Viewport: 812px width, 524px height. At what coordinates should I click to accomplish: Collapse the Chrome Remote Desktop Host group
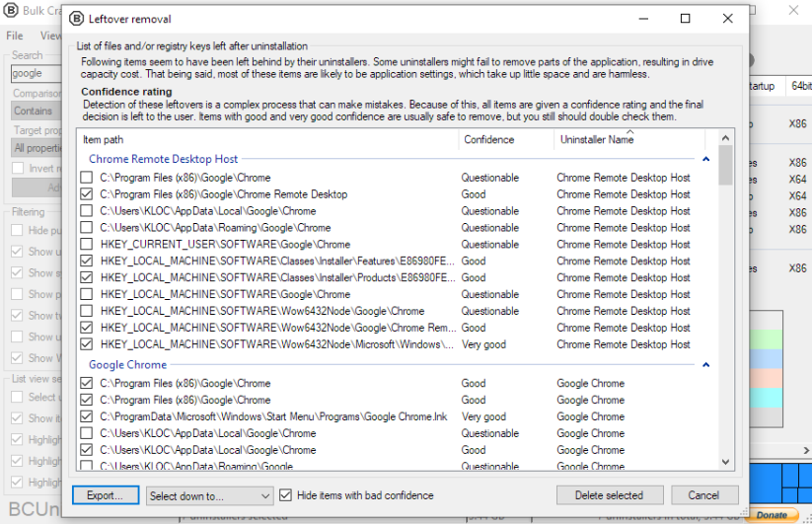(x=705, y=159)
